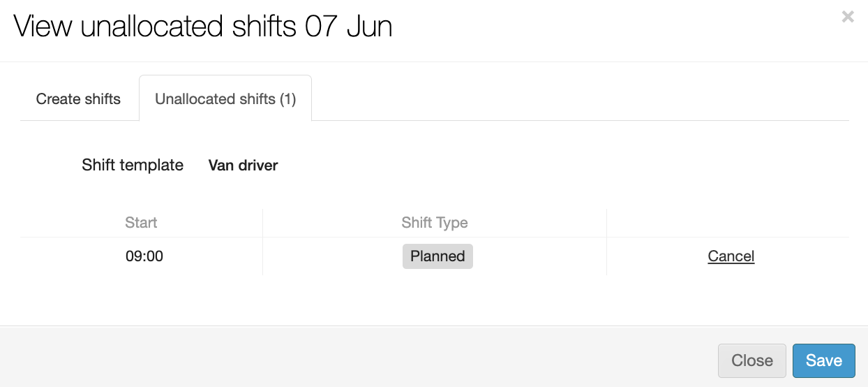Click the blank area right of the tabs
868x387 pixels.
click(579, 99)
